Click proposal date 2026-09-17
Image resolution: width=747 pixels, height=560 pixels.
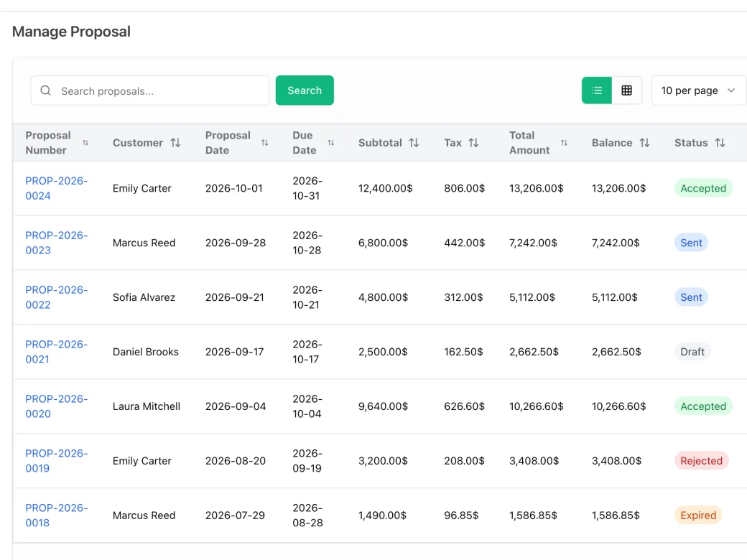click(x=234, y=352)
